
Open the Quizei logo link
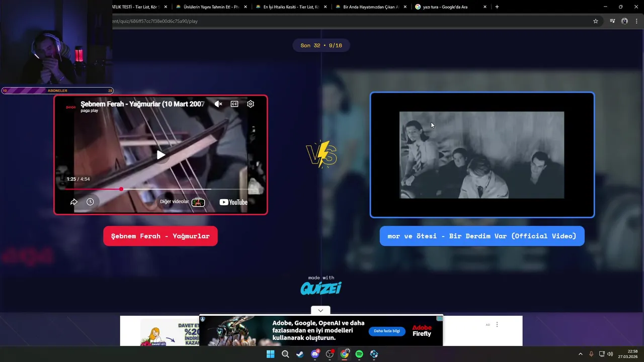321,288
